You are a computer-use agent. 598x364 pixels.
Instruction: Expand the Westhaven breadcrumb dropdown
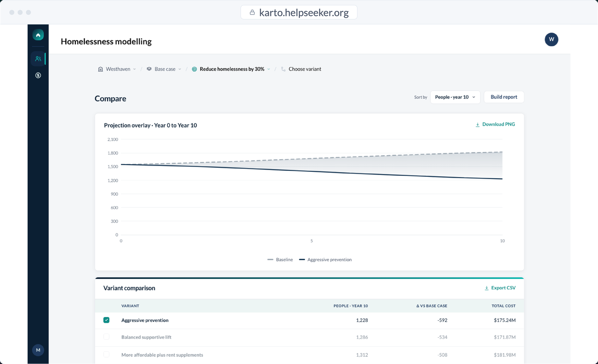coord(117,69)
